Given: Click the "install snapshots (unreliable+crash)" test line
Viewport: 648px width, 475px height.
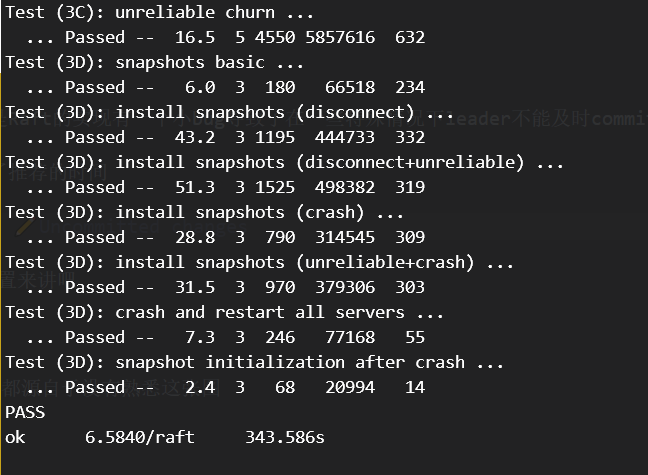Looking at the screenshot, I should (259, 263).
